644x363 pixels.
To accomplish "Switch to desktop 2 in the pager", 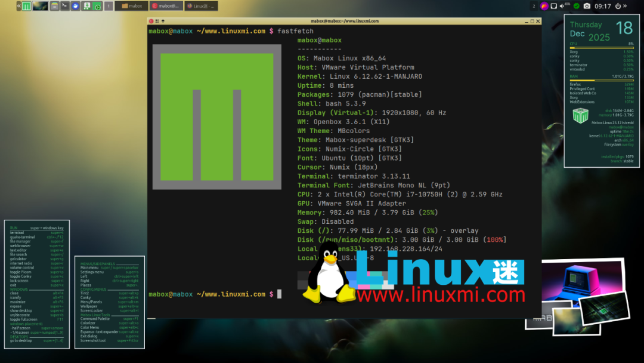I will (534, 6).
